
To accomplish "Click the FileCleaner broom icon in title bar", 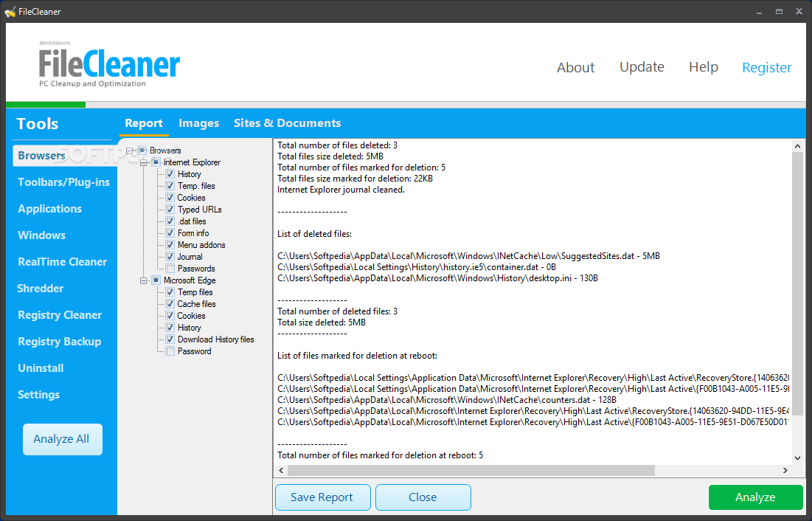I will coord(10,11).
